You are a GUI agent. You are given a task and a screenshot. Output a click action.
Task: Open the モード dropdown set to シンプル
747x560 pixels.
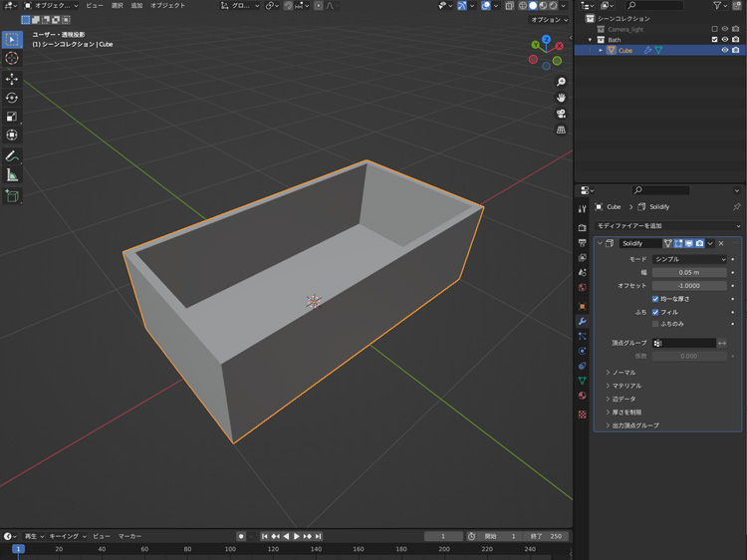(x=690, y=259)
